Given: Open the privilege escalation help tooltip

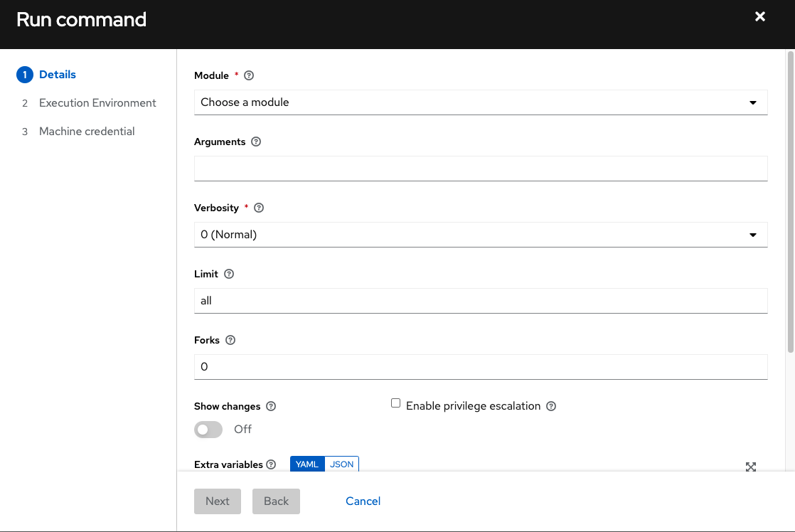Looking at the screenshot, I should point(551,406).
